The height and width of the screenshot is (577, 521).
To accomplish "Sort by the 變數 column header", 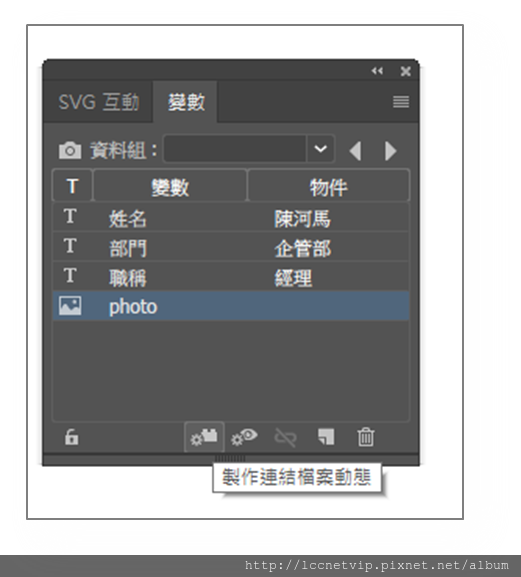I will pos(170,186).
